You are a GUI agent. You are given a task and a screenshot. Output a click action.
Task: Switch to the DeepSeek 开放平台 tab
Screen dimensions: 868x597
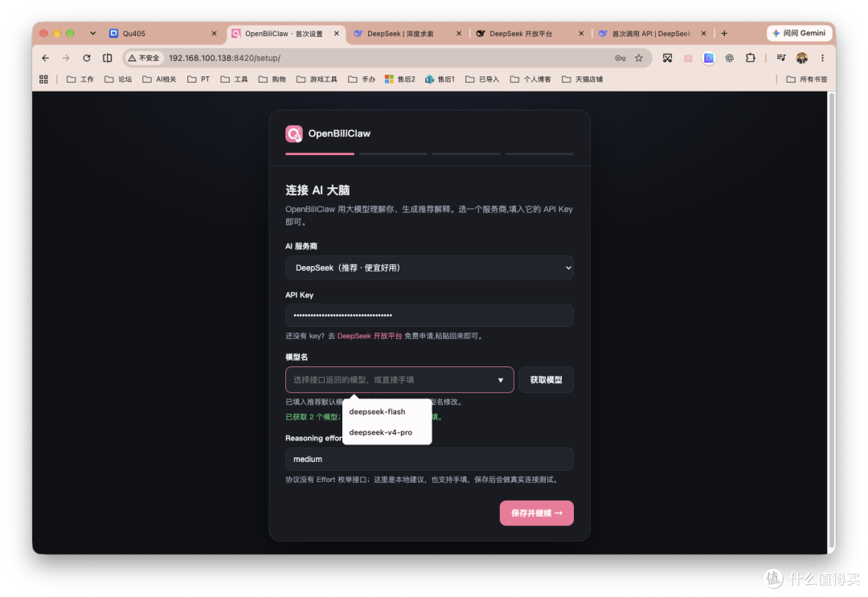pyautogui.click(x=530, y=34)
